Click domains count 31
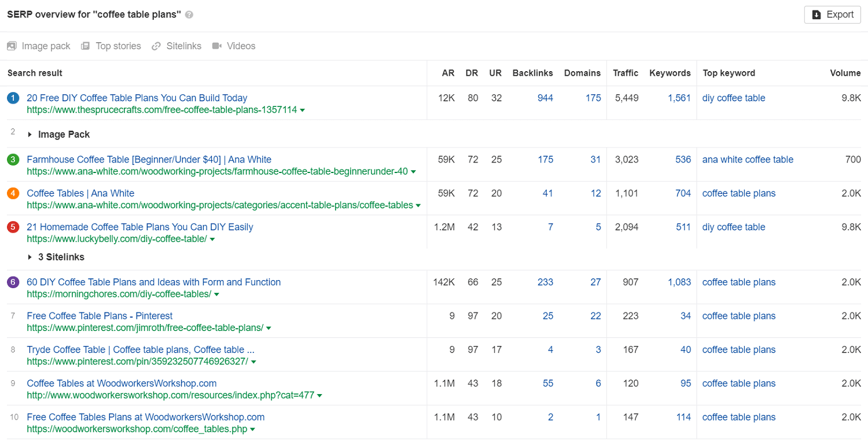Viewport: 868px width, 445px height. (595, 159)
